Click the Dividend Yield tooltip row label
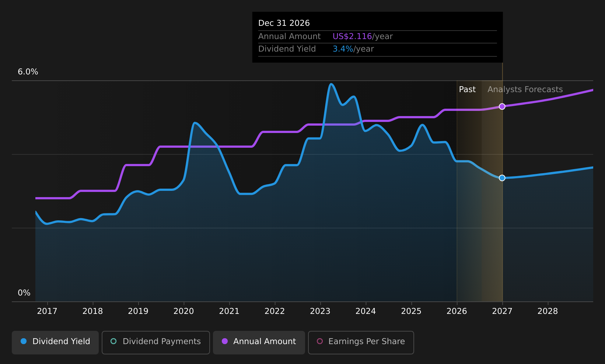Viewport: 605px width, 364px height. pyautogui.click(x=287, y=49)
